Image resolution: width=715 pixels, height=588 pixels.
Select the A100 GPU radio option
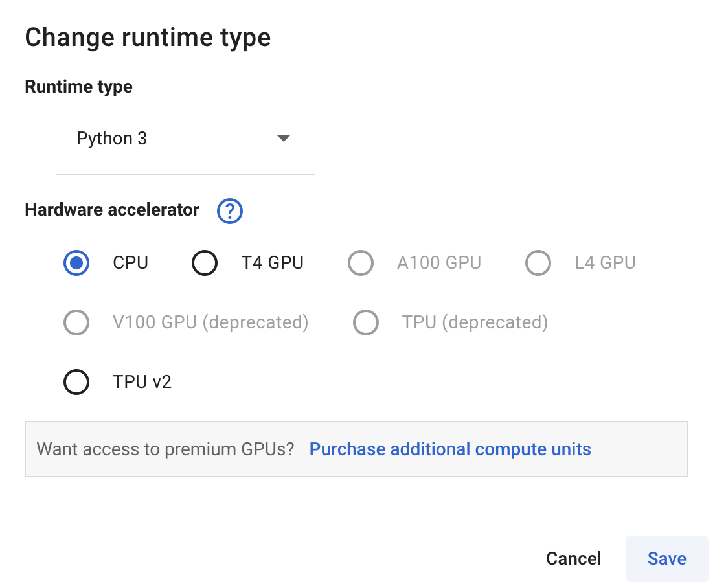361,263
